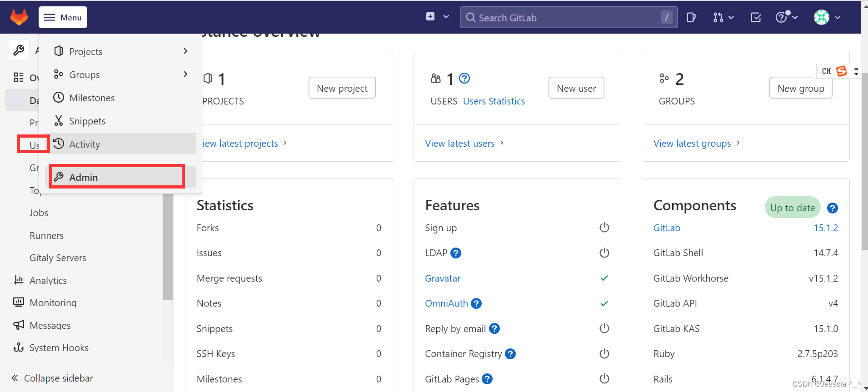Click the Messages megaphone icon
The height and width of the screenshot is (392, 868).
(x=19, y=325)
